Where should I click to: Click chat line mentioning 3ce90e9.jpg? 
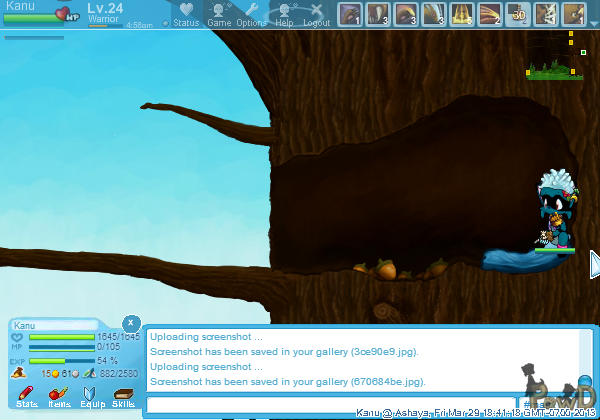[x=284, y=352]
